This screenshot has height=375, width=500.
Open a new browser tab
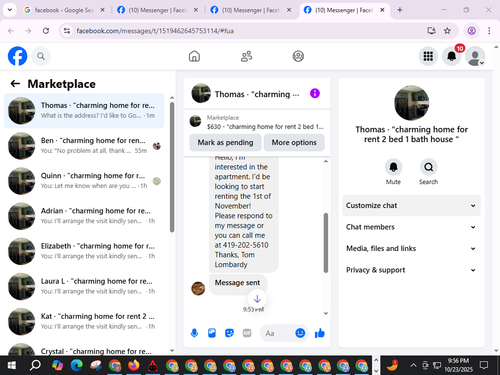click(x=400, y=10)
